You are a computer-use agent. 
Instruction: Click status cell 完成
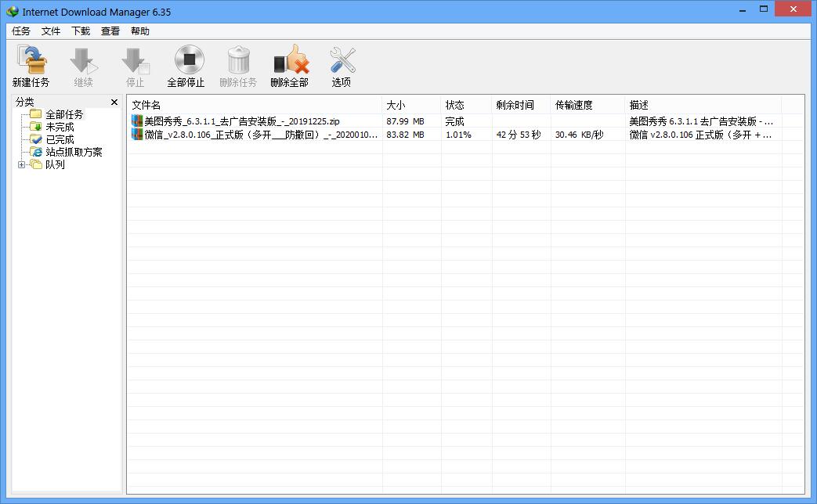click(455, 121)
